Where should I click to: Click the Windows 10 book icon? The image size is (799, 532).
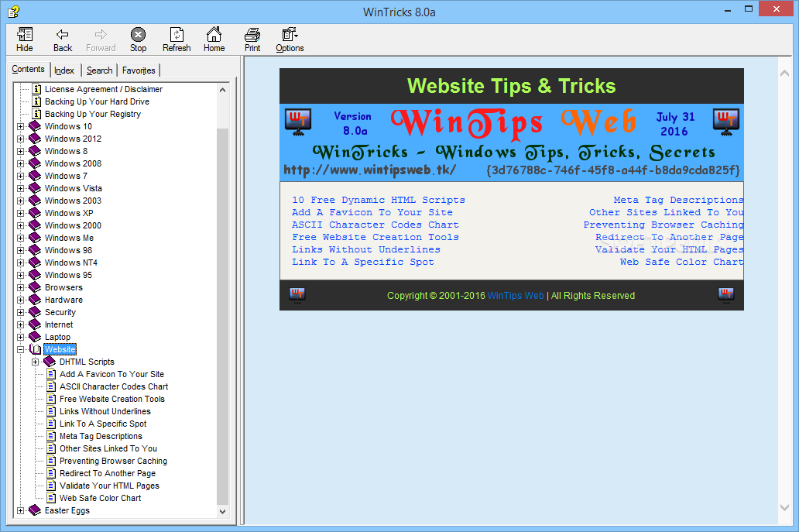click(x=35, y=126)
